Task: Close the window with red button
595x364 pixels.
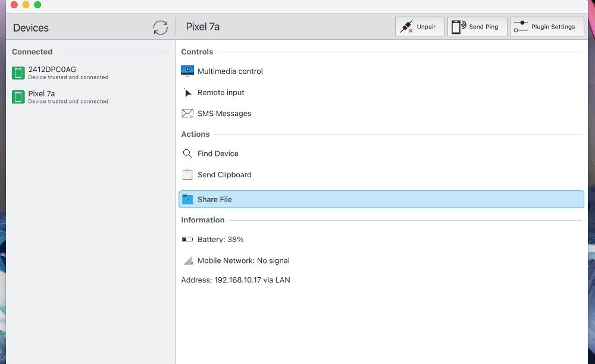Action: pos(14,5)
